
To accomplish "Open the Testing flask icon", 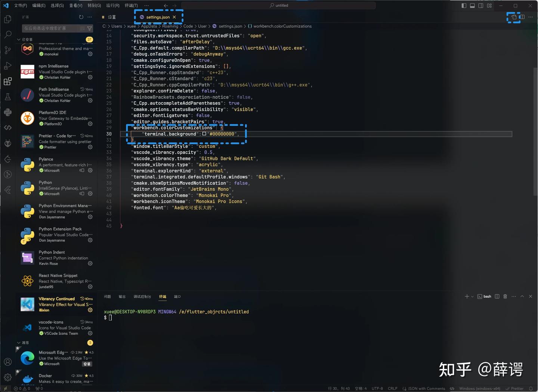I will tap(7, 96).
